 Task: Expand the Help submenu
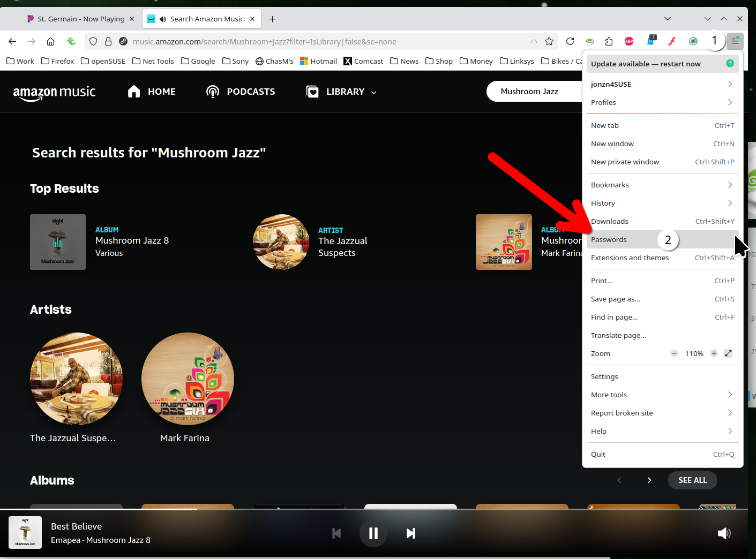click(x=662, y=431)
